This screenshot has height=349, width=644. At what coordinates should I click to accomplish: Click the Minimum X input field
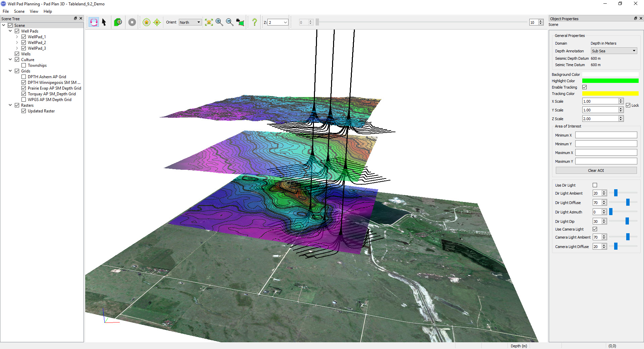(x=606, y=135)
